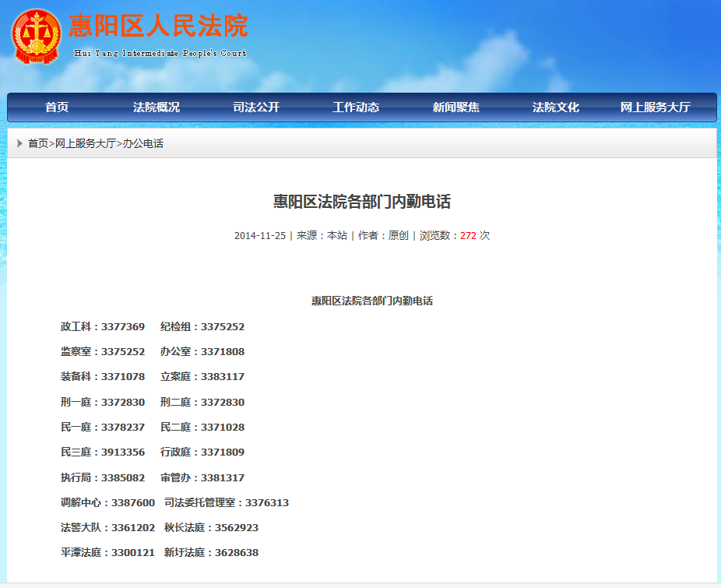The width and height of the screenshot is (721, 588).
Task: Click 行政庭：3371809 entry
Action: 202,452
